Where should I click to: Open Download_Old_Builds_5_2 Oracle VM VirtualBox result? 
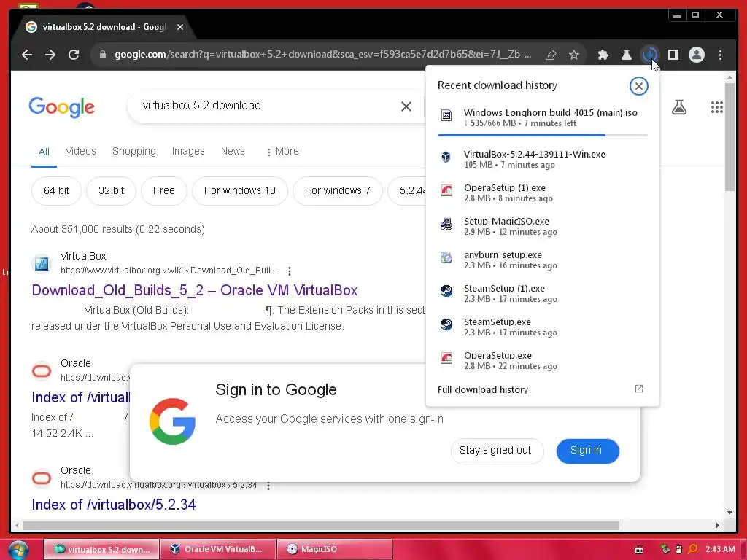pos(194,290)
